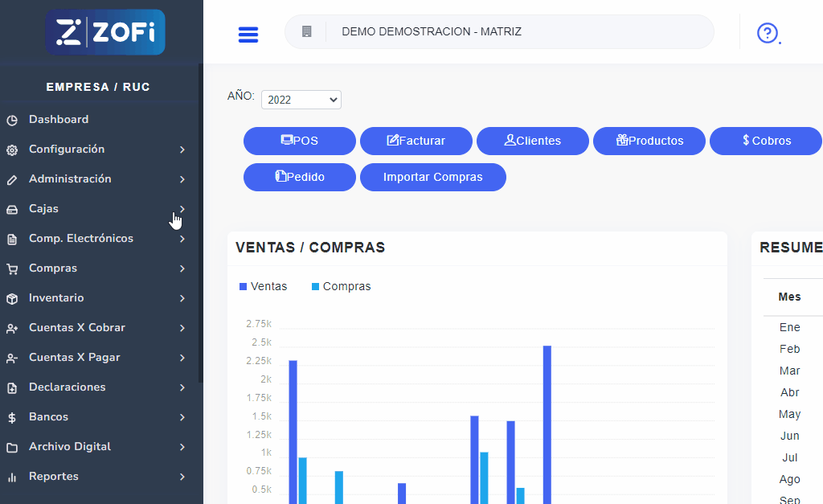Toggle the Compras series in chart legend
The image size is (823, 504).
point(341,287)
